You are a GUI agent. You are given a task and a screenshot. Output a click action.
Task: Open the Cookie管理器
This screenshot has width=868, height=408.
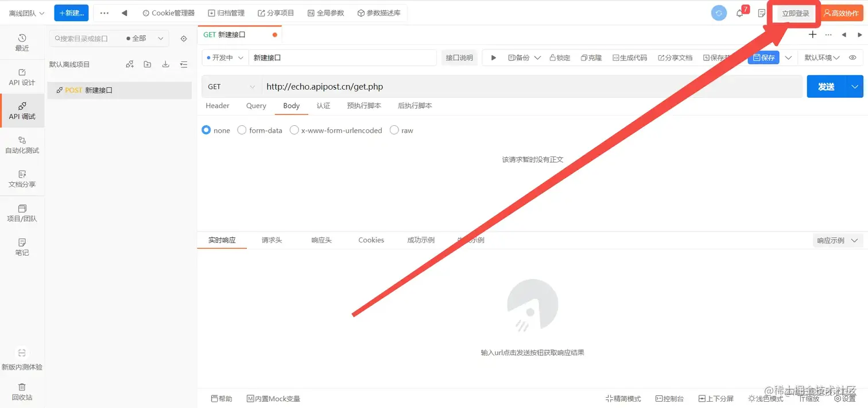tap(168, 13)
